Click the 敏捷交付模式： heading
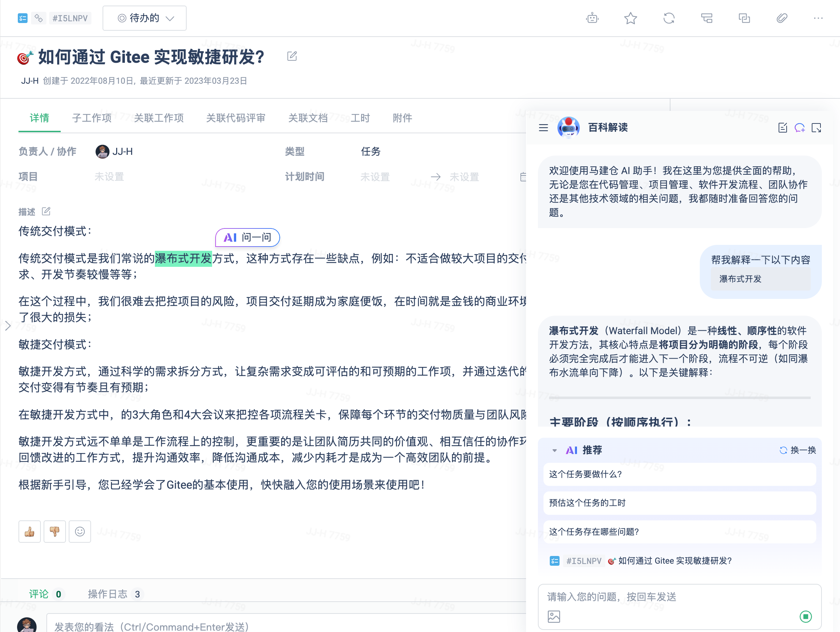This screenshot has width=840, height=632. [55, 345]
